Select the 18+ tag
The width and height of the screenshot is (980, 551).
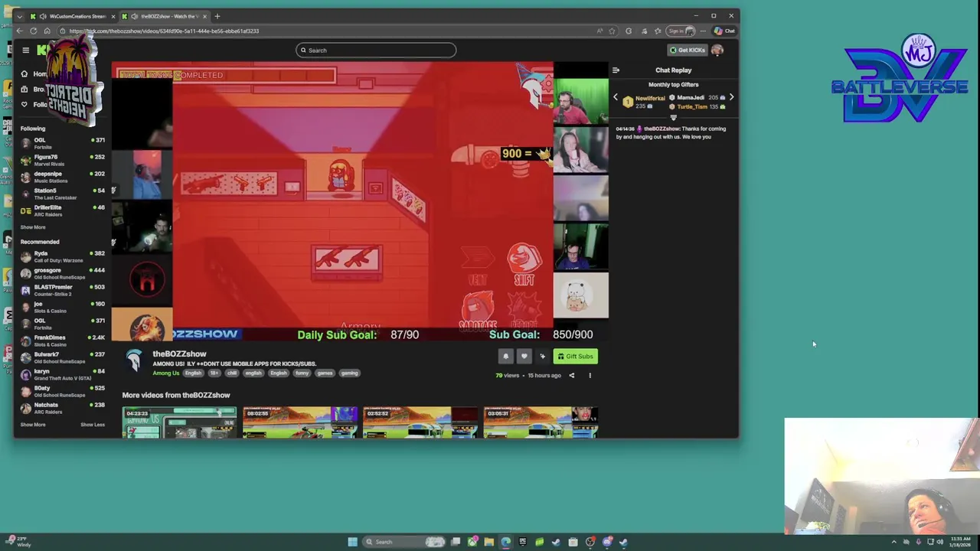coord(214,373)
